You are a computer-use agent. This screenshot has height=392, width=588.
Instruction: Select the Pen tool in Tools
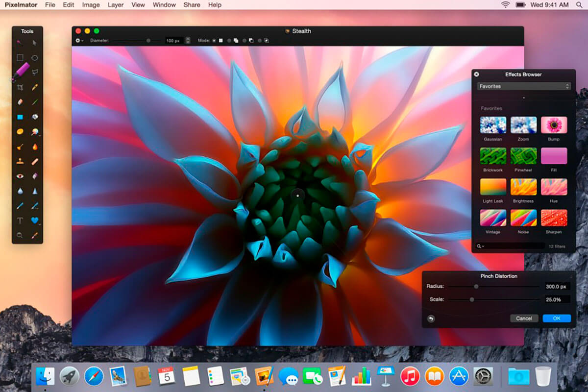pos(20,206)
